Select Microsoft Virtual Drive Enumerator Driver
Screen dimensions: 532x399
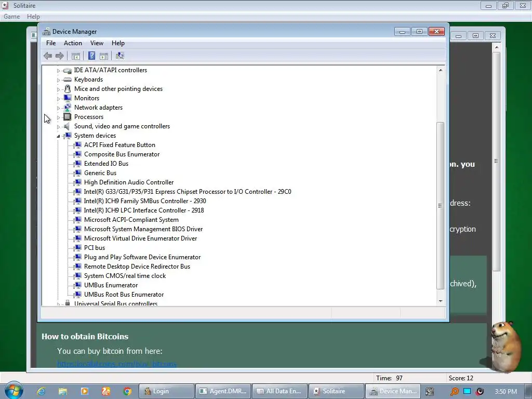pyautogui.click(x=140, y=238)
